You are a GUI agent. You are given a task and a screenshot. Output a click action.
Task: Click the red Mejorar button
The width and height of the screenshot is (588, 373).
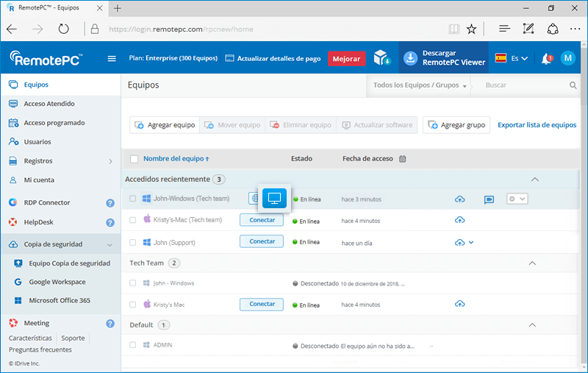346,59
